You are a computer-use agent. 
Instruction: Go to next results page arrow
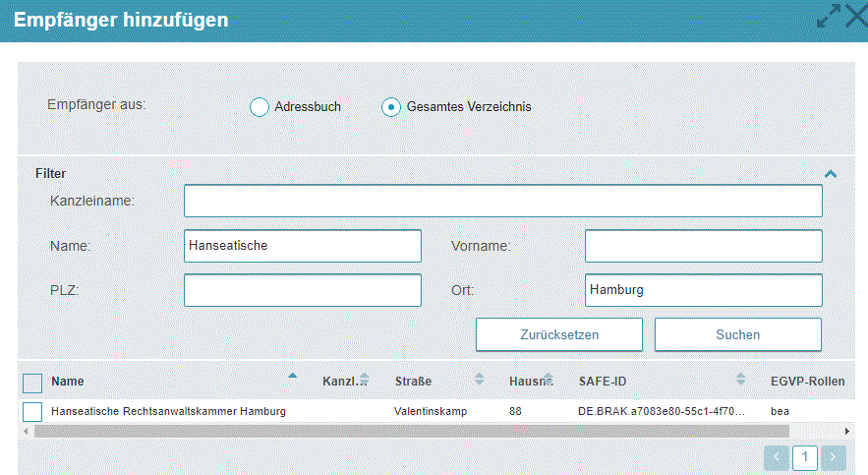(834, 456)
